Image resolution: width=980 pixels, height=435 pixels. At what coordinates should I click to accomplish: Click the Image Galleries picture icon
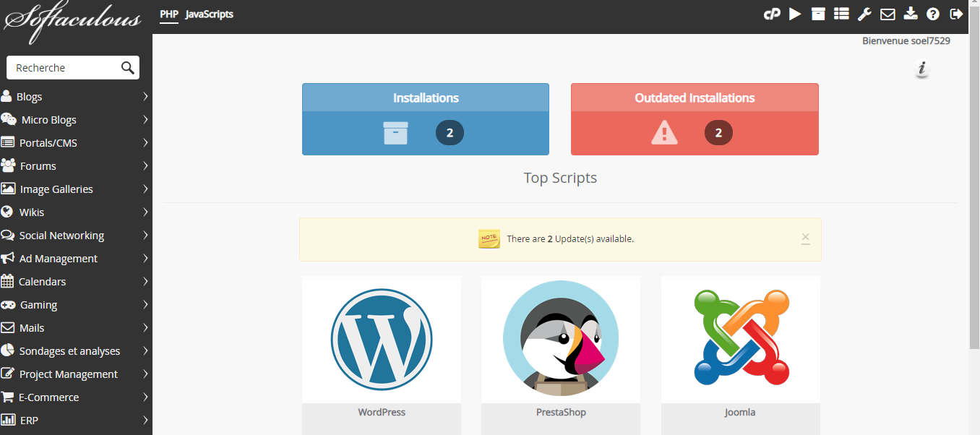tap(8, 189)
